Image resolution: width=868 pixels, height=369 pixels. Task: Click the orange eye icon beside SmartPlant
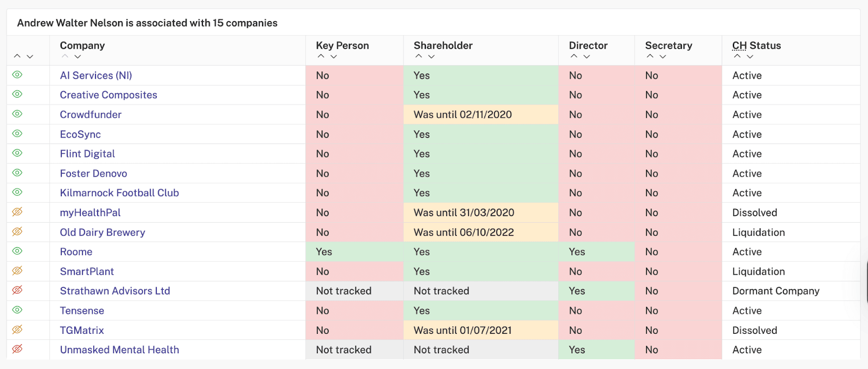pos(17,271)
